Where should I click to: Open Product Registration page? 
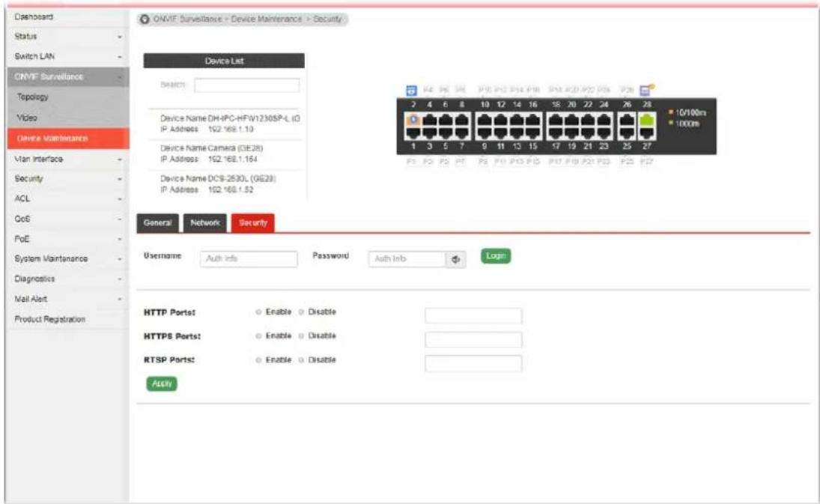(x=68, y=320)
